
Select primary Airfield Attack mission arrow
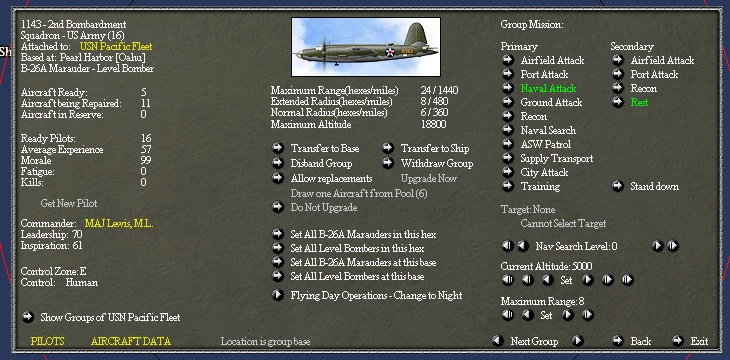pyautogui.click(x=507, y=60)
